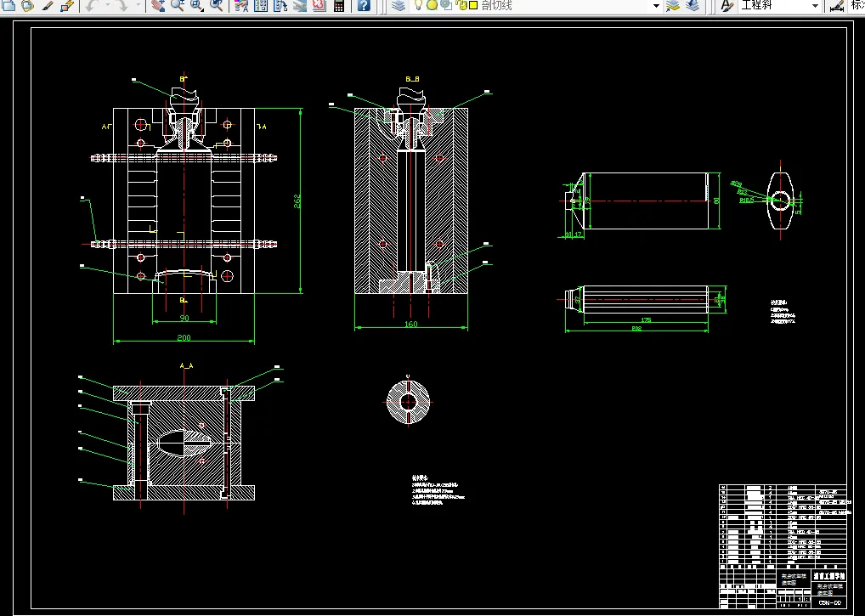Open the Layer Properties Manager
The image size is (865, 616).
(x=398, y=5)
